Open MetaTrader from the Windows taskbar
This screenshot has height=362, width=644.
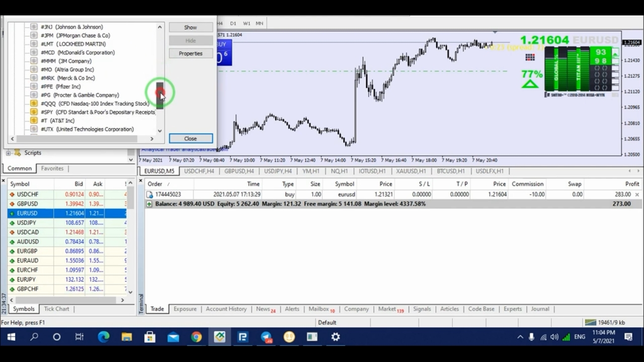219,337
